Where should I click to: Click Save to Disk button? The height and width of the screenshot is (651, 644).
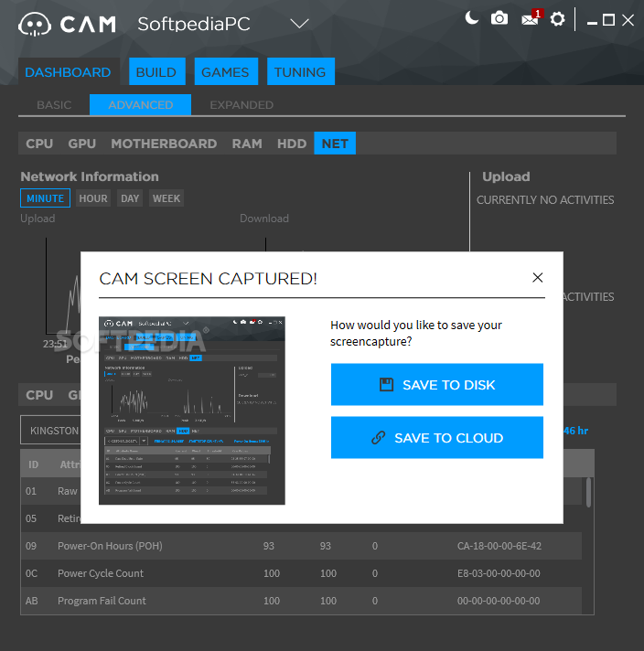pyautogui.click(x=437, y=384)
